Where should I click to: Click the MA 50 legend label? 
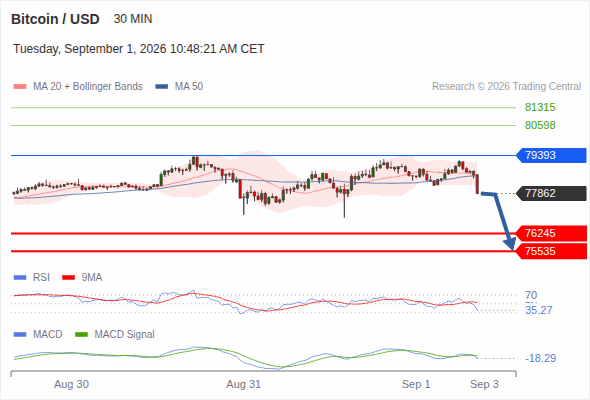click(x=189, y=87)
